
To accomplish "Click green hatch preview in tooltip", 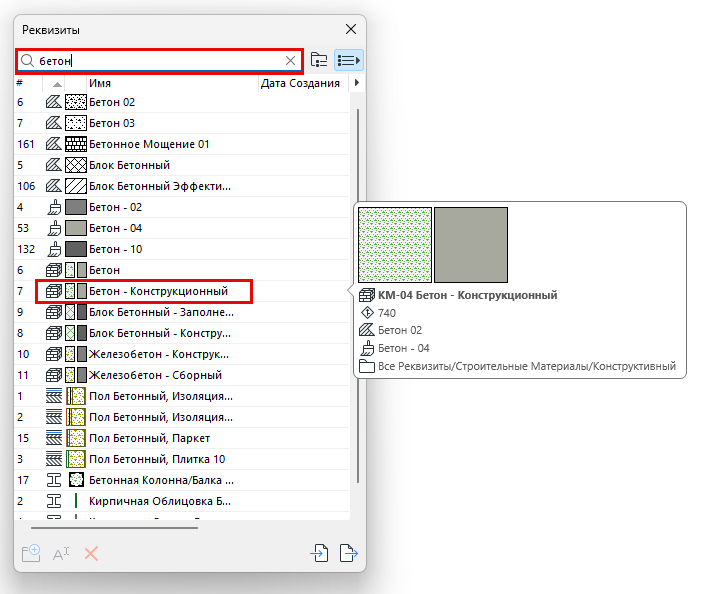I will [x=395, y=244].
